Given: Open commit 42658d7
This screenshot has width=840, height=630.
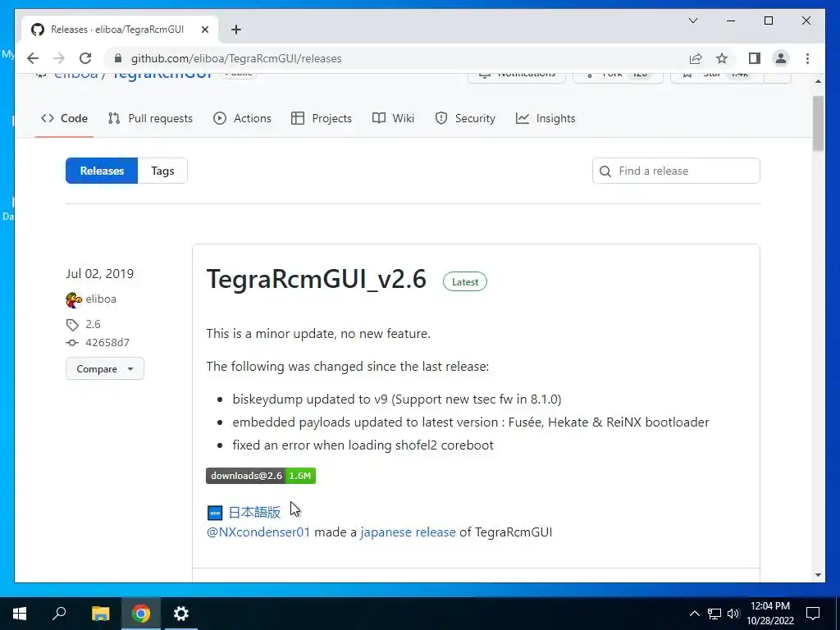Looking at the screenshot, I should pos(107,343).
